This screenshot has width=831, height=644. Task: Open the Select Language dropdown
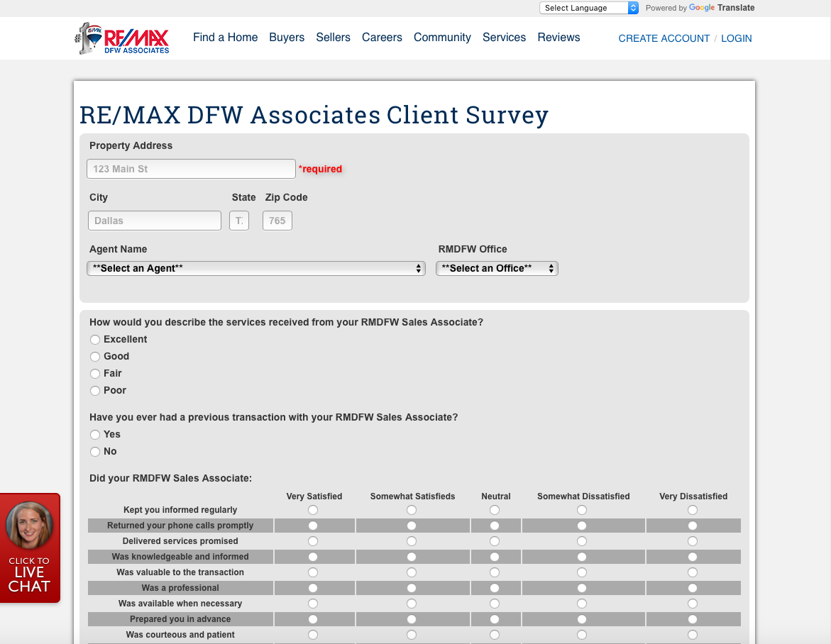(x=588, y=7)
